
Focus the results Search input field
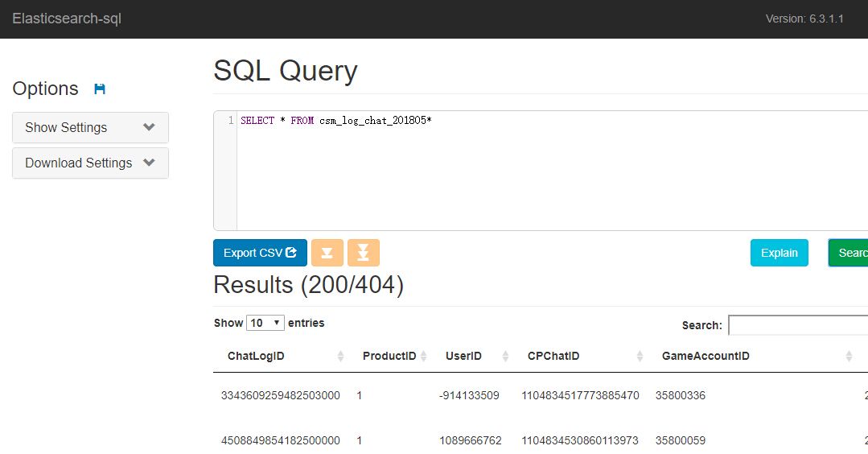pyautogui.click(x=798, y=325)
